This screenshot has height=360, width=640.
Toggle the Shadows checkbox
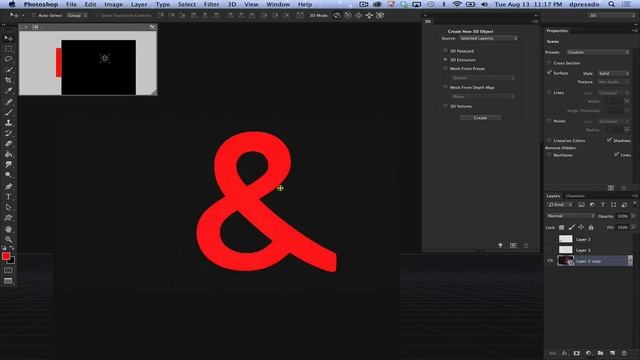[609, 140]
